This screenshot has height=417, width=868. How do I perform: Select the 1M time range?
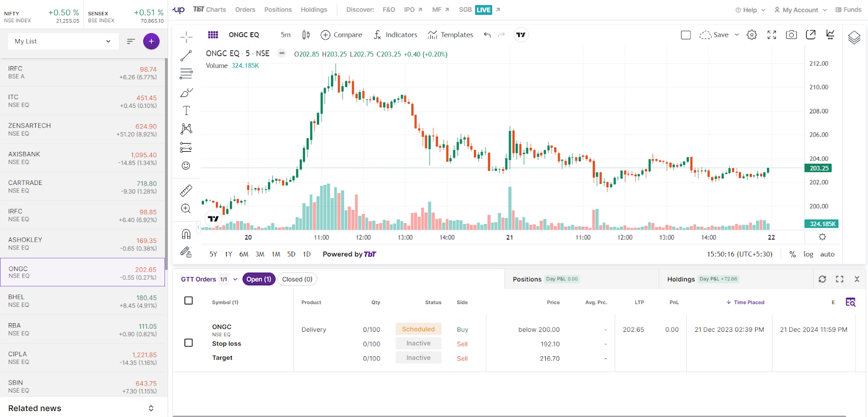pos(276,254)
